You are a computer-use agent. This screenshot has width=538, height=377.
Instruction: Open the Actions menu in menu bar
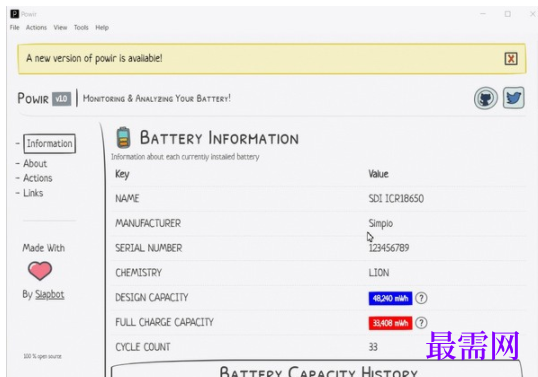tap(36, 27)
